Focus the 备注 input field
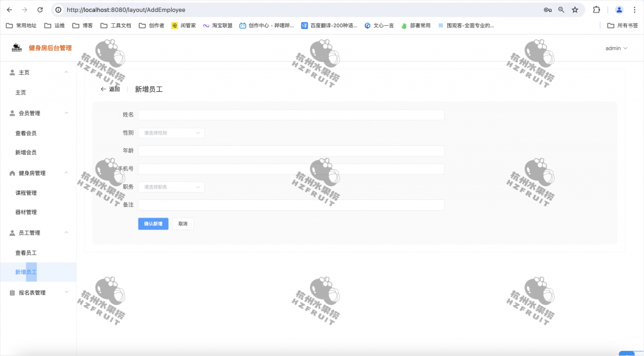This screenshot has width=644, height=356. (291, 205)
